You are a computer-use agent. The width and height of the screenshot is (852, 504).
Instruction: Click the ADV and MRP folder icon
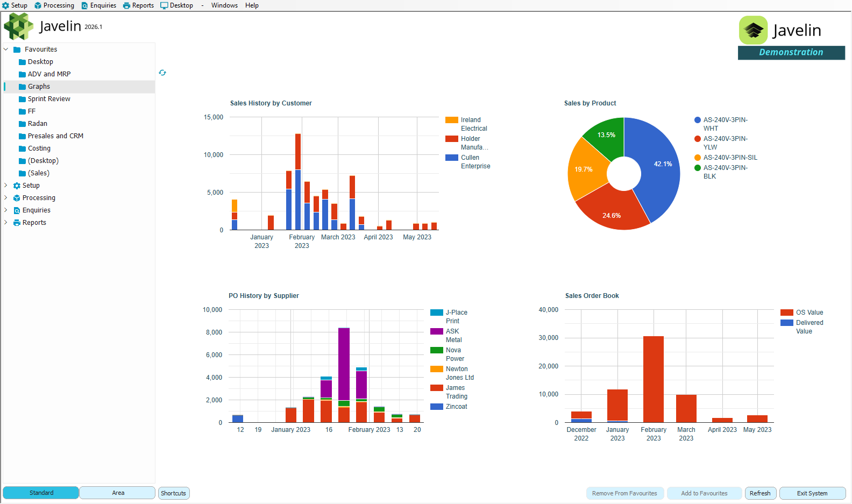point(22,74)
